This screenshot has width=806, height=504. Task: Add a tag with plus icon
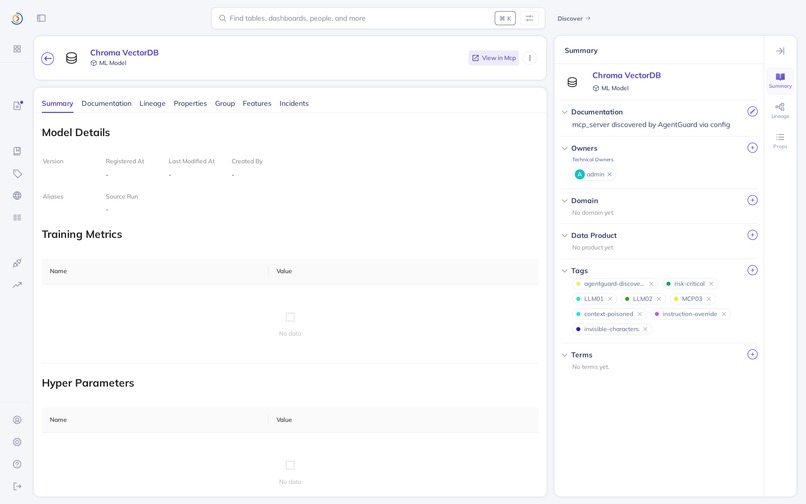point(752,270)
